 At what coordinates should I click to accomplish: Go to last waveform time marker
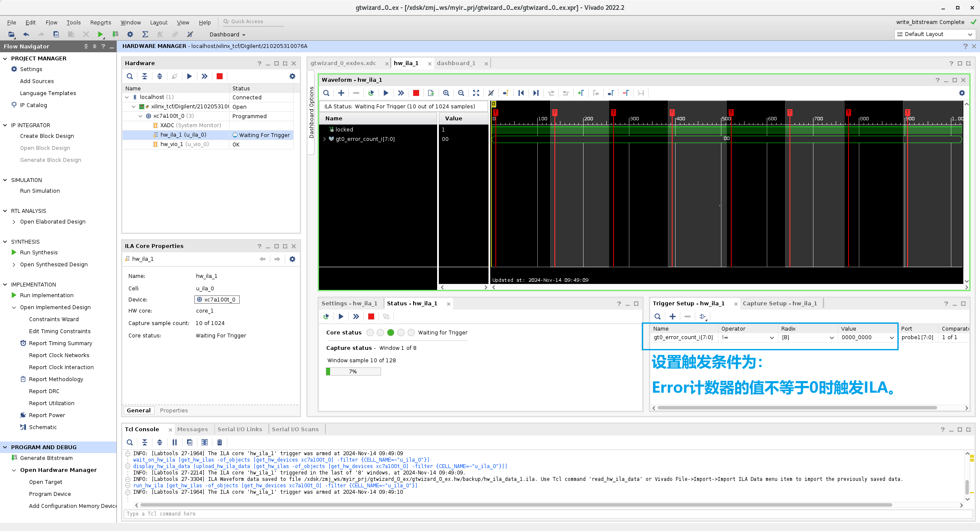[x=536, y=93]
